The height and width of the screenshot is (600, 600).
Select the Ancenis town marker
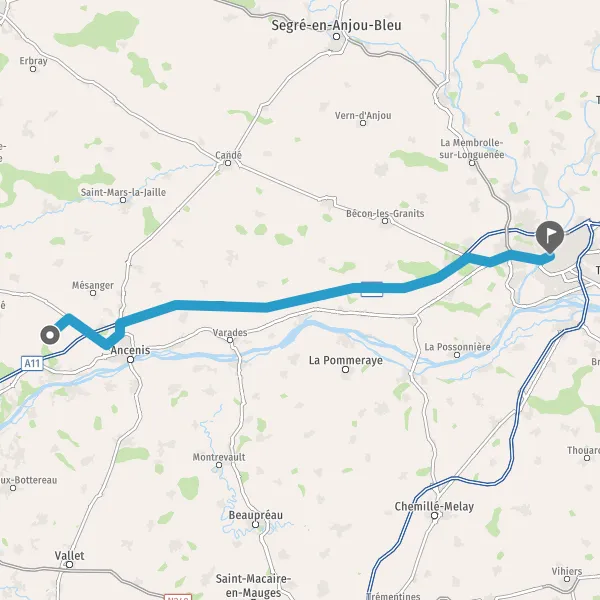tap(130, 360)
